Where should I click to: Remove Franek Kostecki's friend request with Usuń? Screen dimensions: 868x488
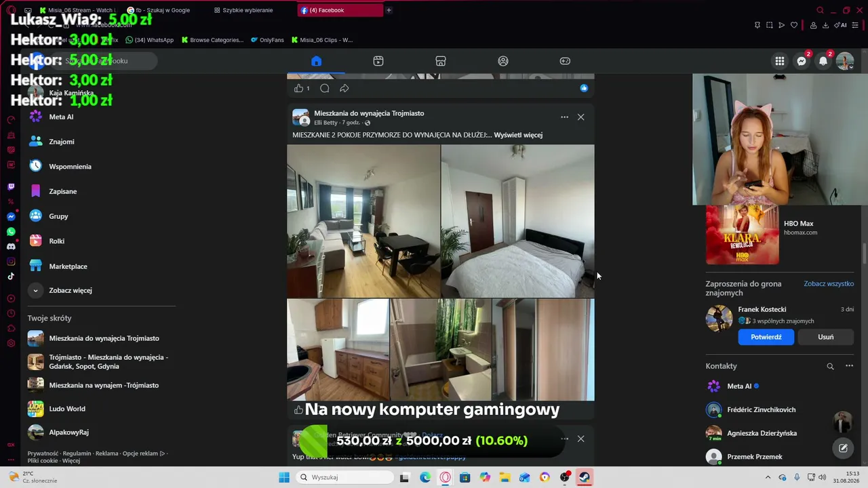click(825, 337)
